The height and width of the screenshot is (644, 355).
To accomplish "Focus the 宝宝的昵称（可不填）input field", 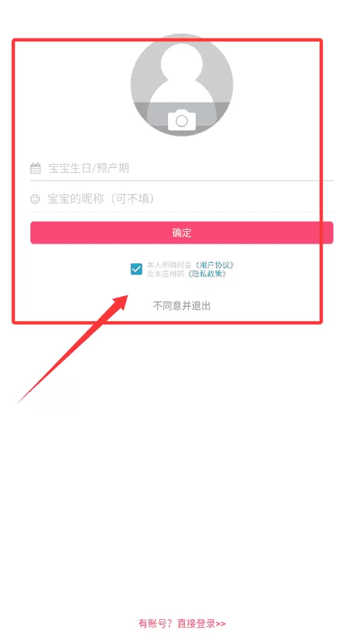I will click(182, 199).
